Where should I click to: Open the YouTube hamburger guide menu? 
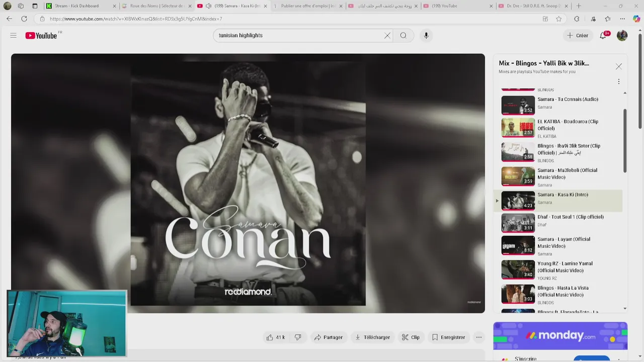pyautogui.click(x=14, y=35)
